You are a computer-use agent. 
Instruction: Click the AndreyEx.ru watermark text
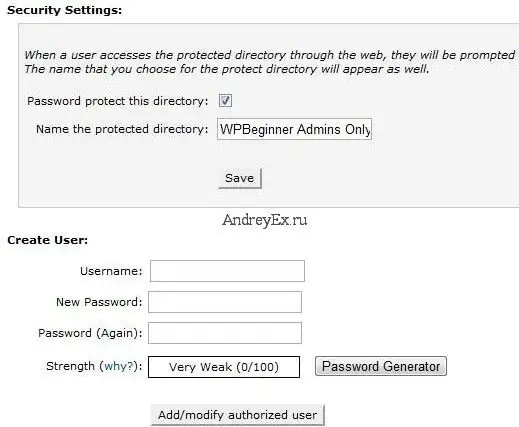[265, 220]
